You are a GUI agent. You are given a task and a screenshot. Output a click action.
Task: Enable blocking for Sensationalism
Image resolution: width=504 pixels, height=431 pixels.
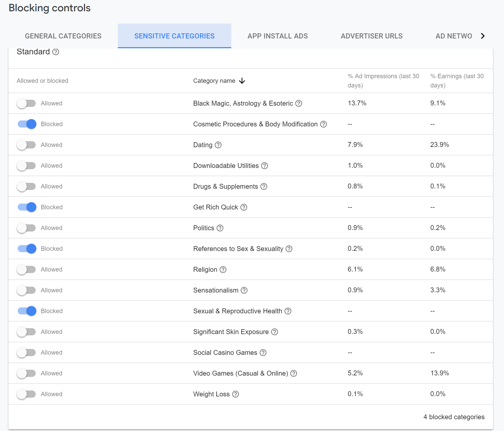click(26, 290)
